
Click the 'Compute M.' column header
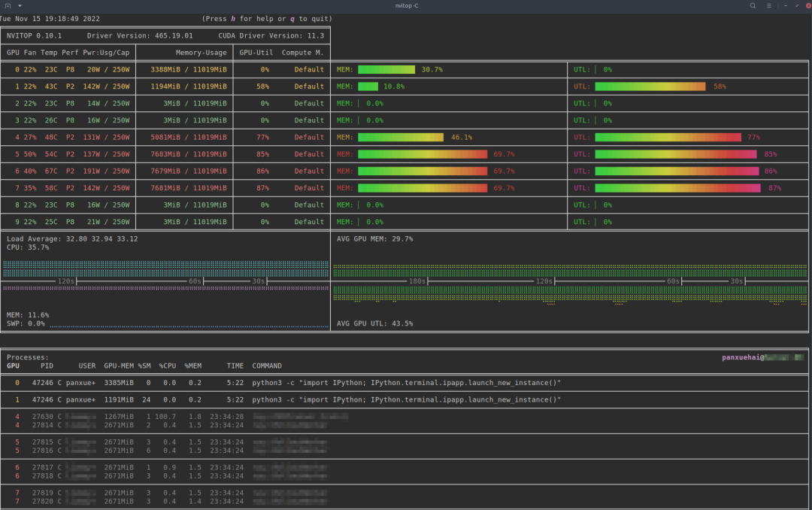(x=302, y=53)
